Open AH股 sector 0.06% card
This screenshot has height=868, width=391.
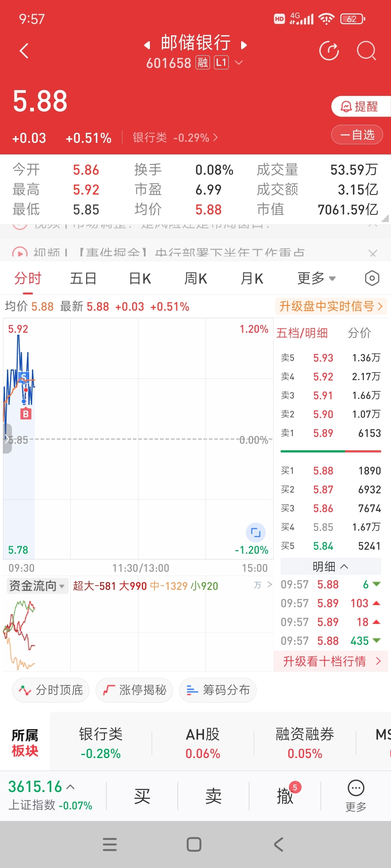pyautogui.click(x=203, y=743)
